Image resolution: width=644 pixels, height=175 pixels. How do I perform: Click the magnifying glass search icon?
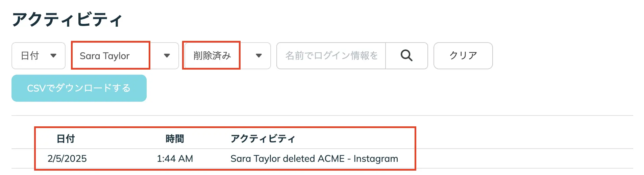[x=406, y=55]
